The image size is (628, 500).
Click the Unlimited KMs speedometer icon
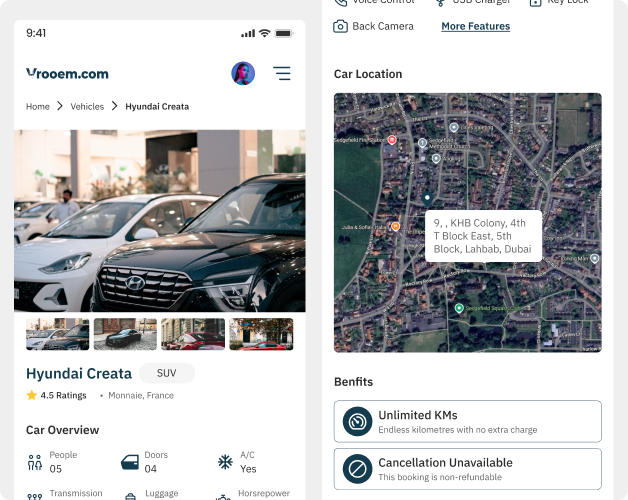click(x=357, y=421)
